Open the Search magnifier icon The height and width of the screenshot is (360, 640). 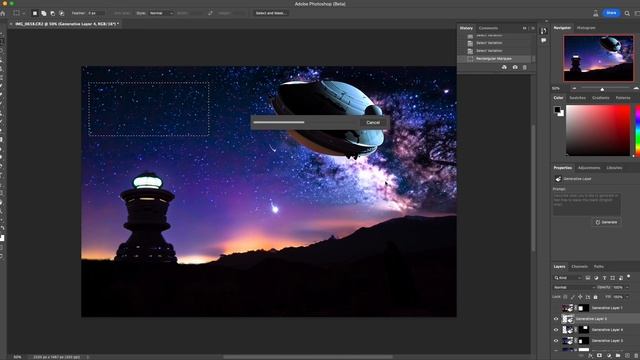click(x=627, y=13)
